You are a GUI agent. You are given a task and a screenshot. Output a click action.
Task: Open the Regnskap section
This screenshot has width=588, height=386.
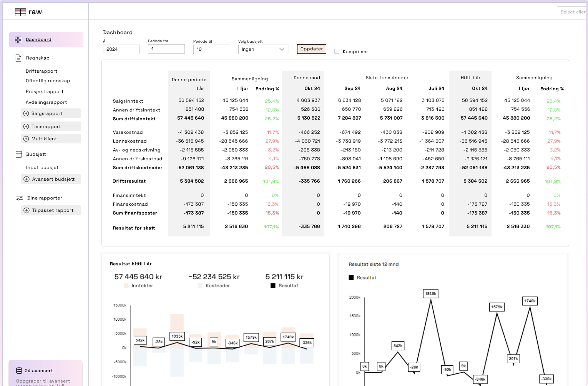38,58
